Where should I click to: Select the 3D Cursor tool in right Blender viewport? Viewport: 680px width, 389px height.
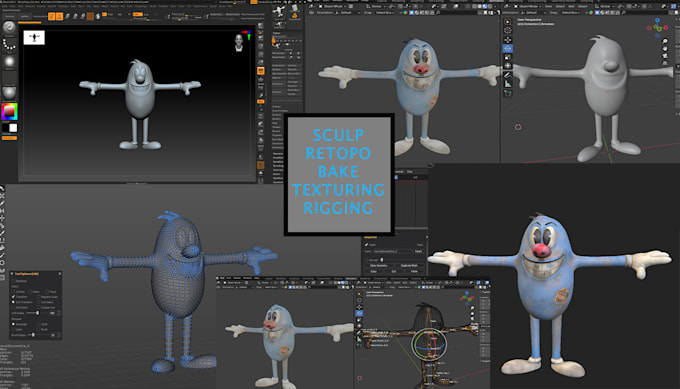[507, 30]
